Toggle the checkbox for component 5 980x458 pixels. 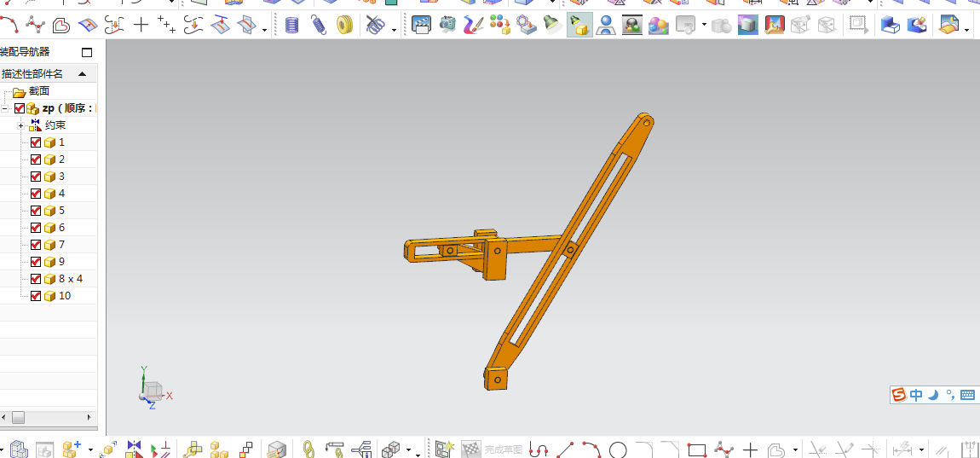[36, 210]
